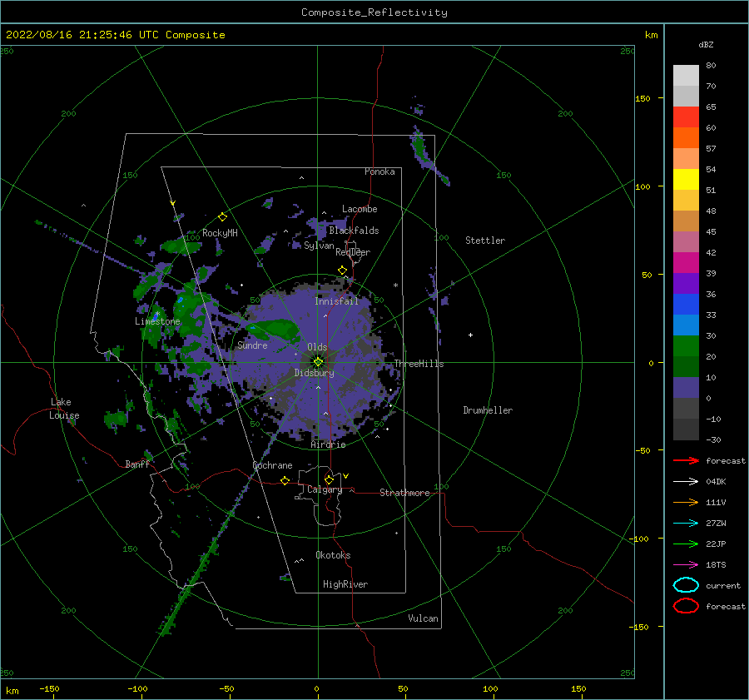
Task: Click the Cochrane city label
Action: tap(272, 465)
